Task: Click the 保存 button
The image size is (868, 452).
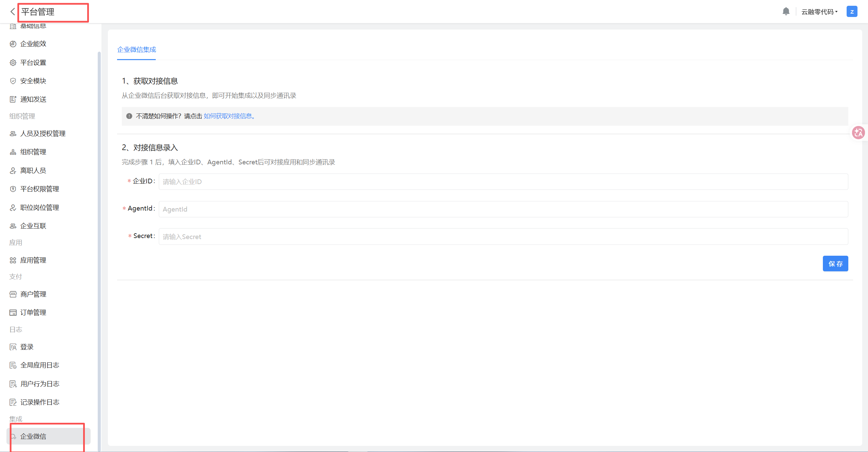Action: coord(835,264)
